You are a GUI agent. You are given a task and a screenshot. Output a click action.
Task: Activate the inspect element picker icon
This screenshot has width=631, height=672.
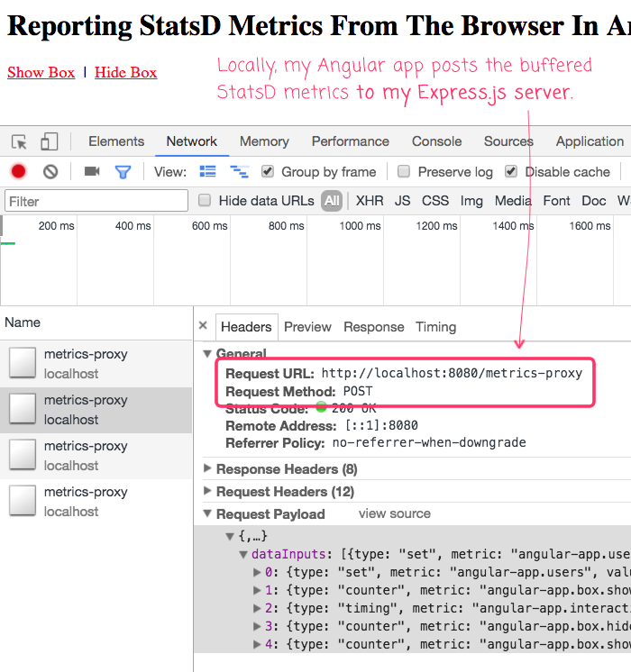click(x=19, y=141)
